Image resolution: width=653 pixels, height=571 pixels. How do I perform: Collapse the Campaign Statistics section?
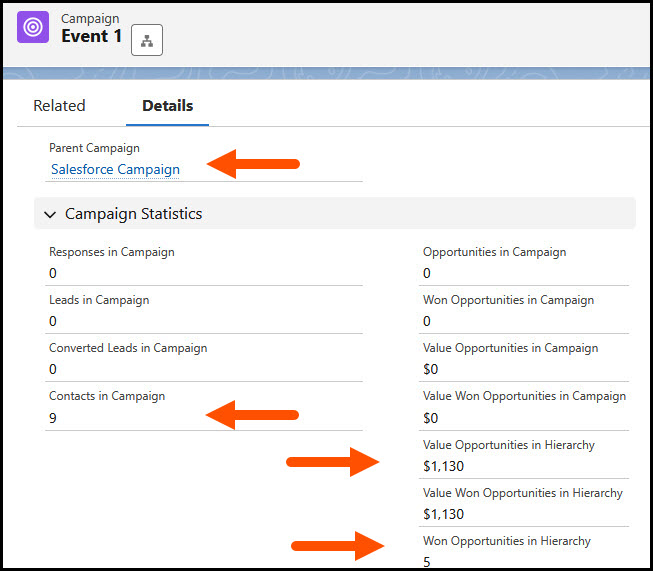click(x=50, y=214)
